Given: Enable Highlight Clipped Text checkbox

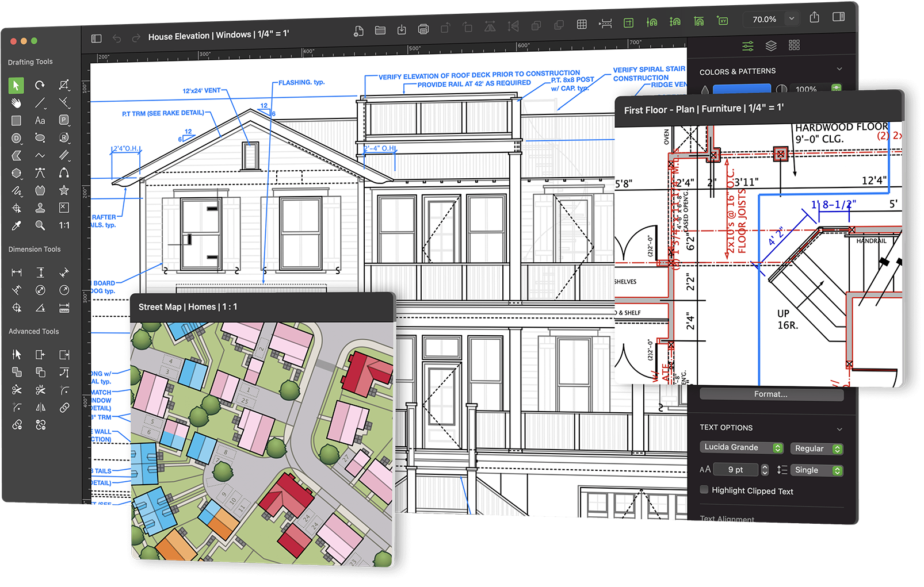Looking at the screenshot, I should (x=704, y=490).
